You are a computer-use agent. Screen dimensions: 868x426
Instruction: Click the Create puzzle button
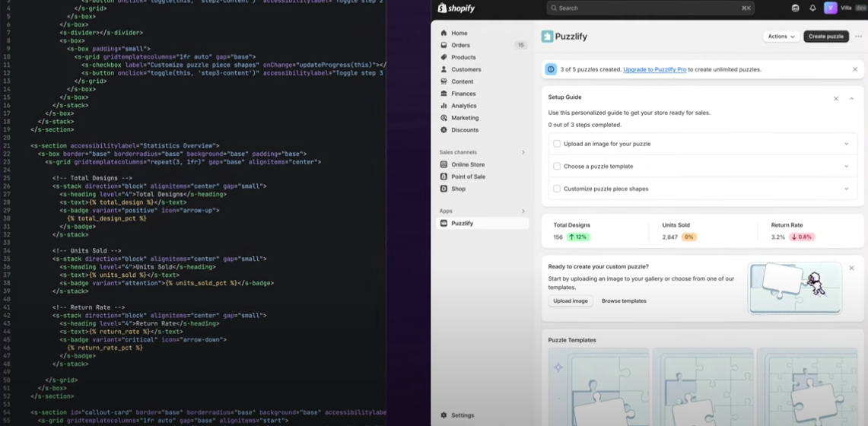[826, 36]
